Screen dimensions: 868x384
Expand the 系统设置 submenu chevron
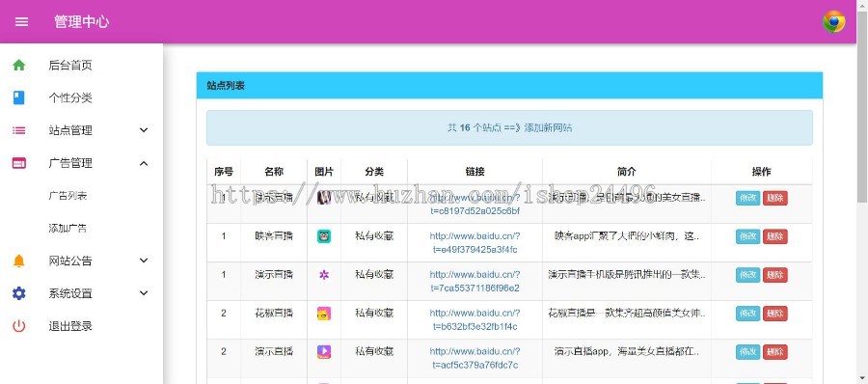tap(144, 293)
